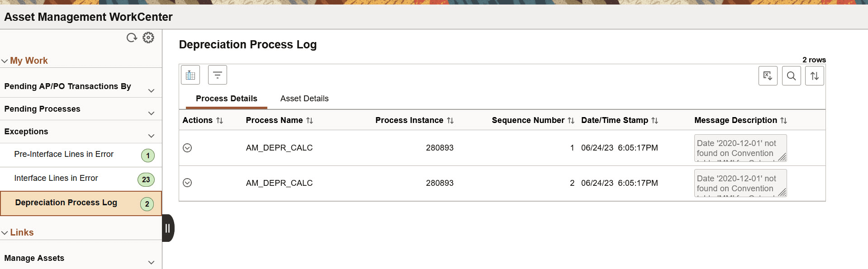Open Pre-Interface Lines in Error
Viewport: 868px width, 269px height.
(x=64, y=154)
